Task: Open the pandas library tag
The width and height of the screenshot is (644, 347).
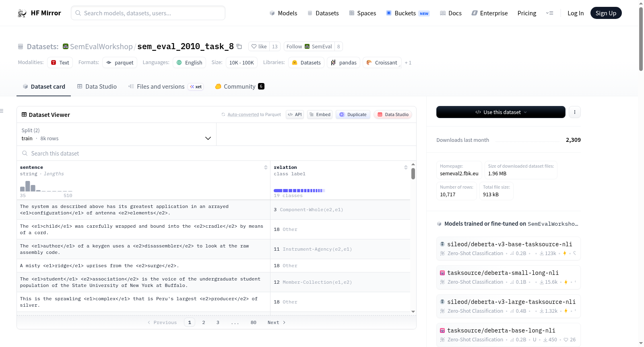Action: pyautogui.click(x=343, y=62)
